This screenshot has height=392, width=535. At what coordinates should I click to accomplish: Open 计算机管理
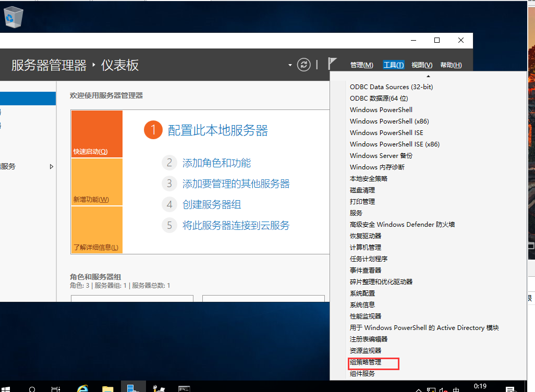point(366,247)
